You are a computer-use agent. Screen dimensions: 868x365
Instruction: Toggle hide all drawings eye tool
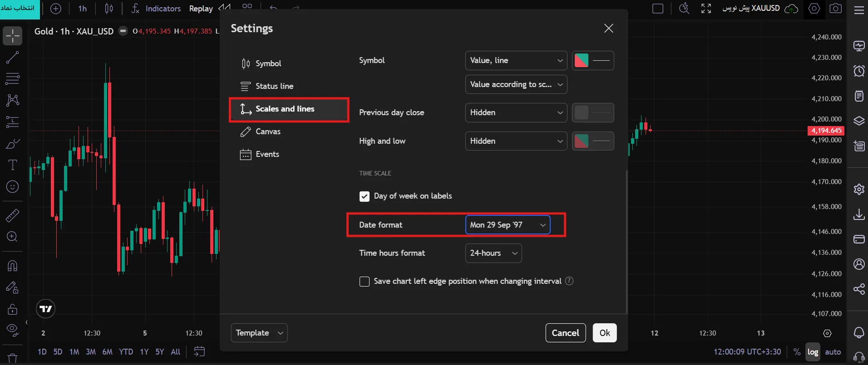tap(12, 330)
